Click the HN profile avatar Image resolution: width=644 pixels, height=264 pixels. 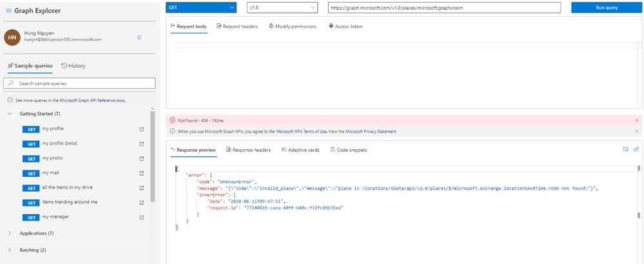click(x=12, y=37)
